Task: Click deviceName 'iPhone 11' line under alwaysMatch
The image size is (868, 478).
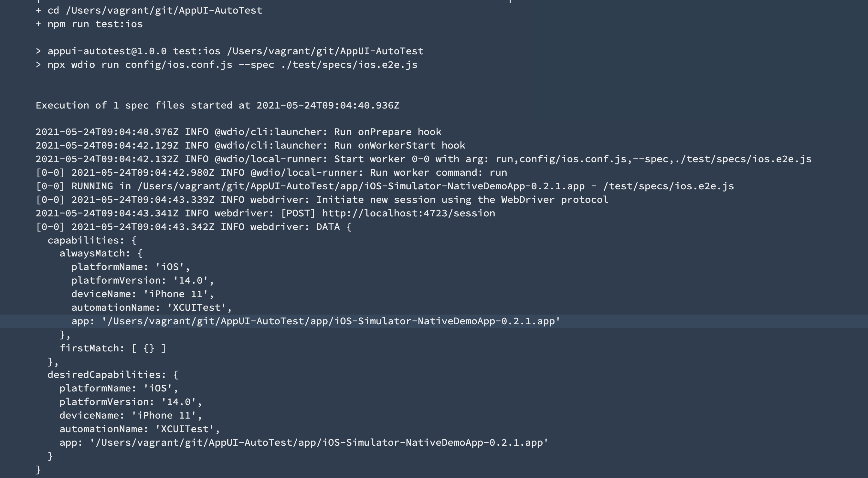Action: point(142,294)
